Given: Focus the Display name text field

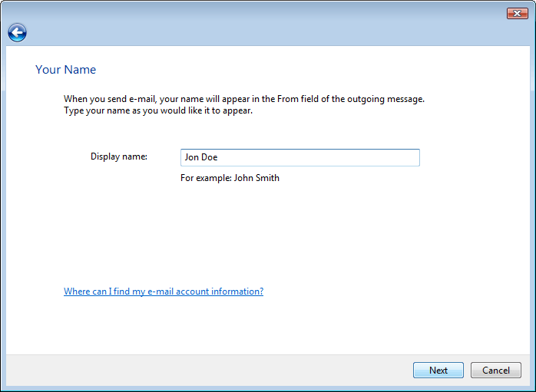Looking at the screenshot, I should [x=299, y=157].
